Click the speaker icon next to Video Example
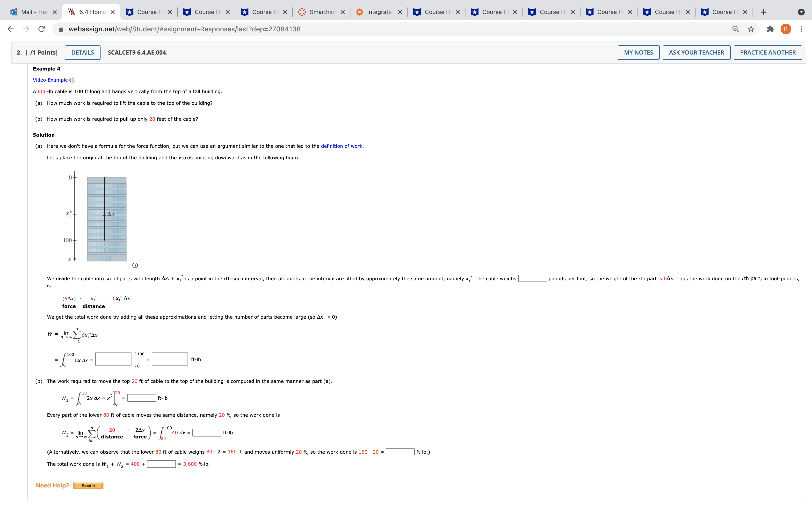Screen dimensions: 812x507 pyautogui.click(x=71, y=80)
